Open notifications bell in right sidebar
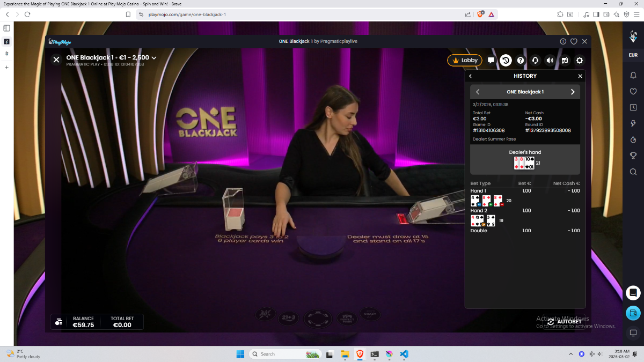644x362 pixels. tap(633, 76)
